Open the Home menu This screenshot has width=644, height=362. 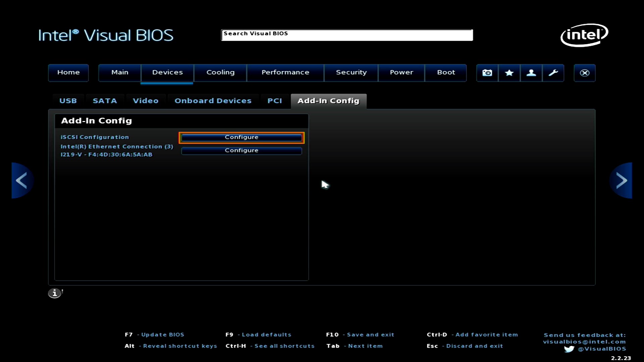(68, 72)
